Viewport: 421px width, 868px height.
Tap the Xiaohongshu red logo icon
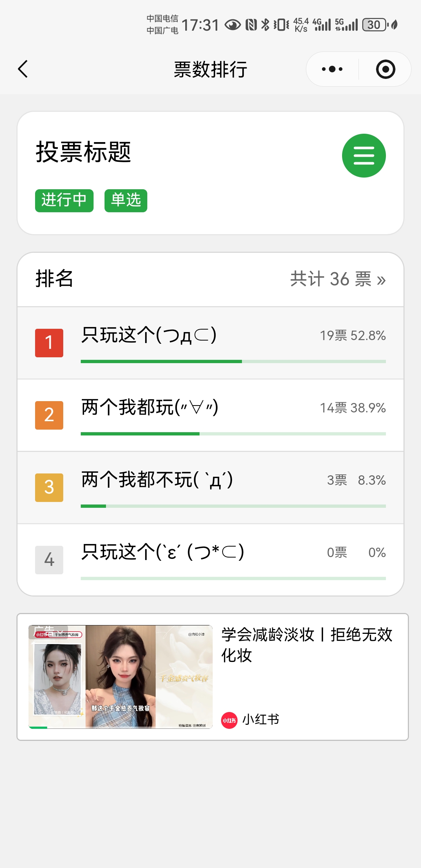coord(229,720)
